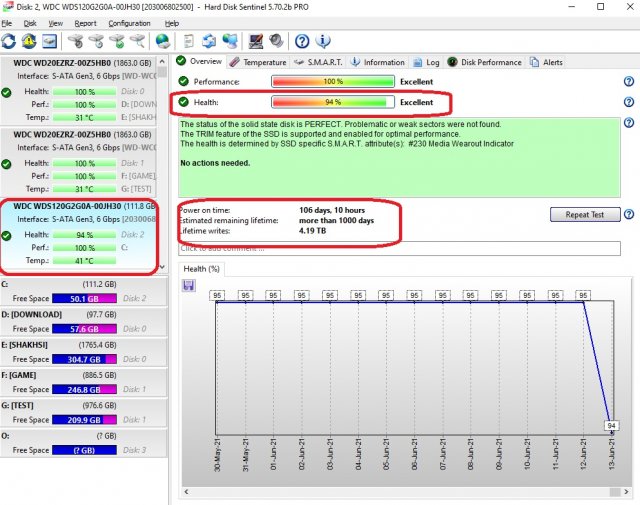Open the Configuration menu
Viewport: 640px width, 505px height.
point(129,22)
